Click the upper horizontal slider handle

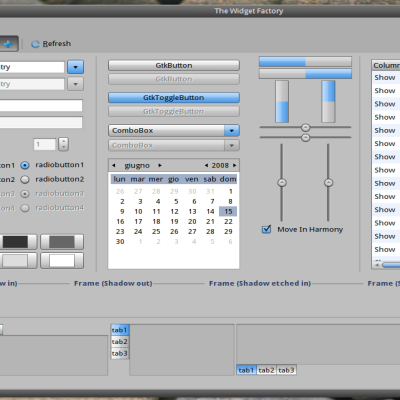tap(305, 127)
